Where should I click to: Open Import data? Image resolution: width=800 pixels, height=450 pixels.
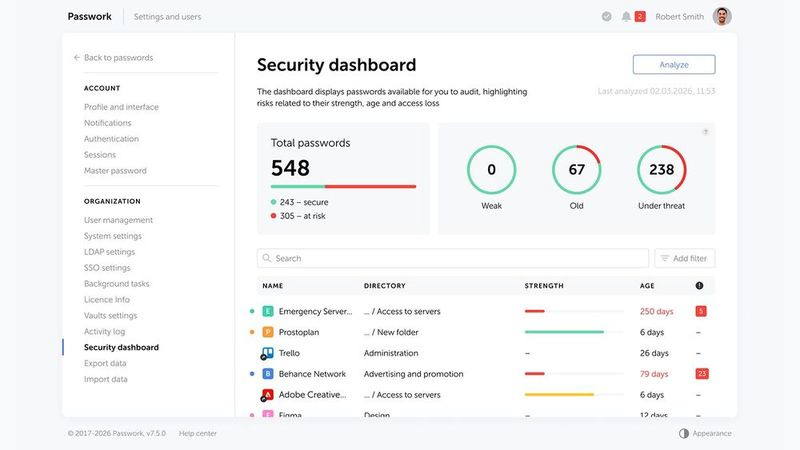106,379
